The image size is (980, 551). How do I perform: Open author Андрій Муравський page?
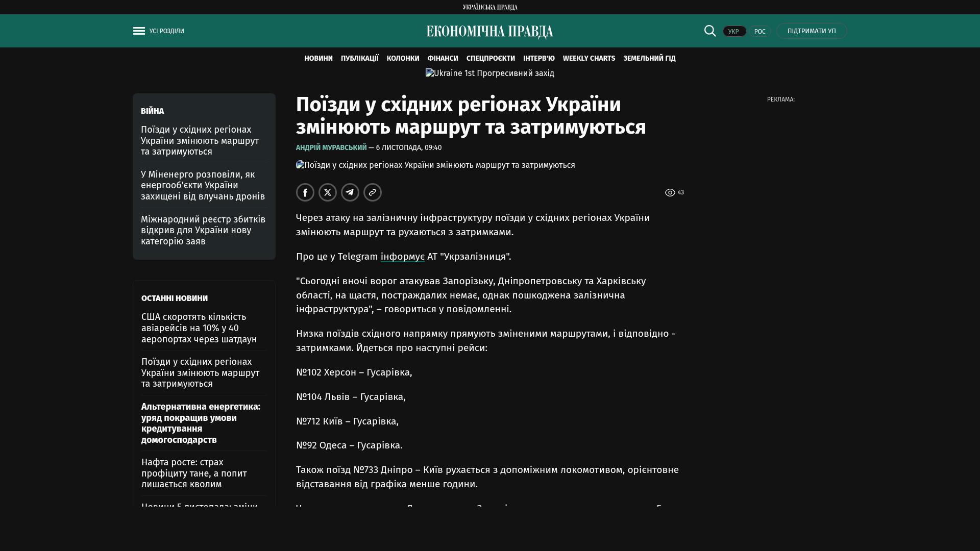coord(331,147)
